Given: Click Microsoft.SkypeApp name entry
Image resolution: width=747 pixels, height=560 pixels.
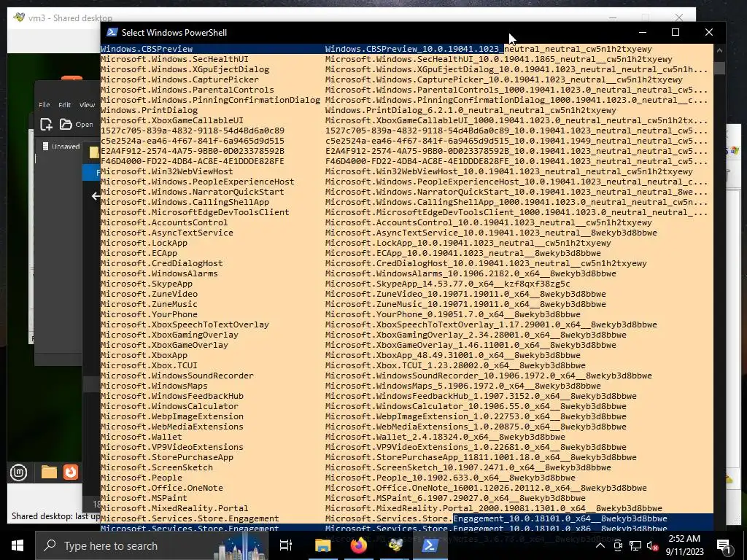Looking at the screenshot, I should (146, 284).
